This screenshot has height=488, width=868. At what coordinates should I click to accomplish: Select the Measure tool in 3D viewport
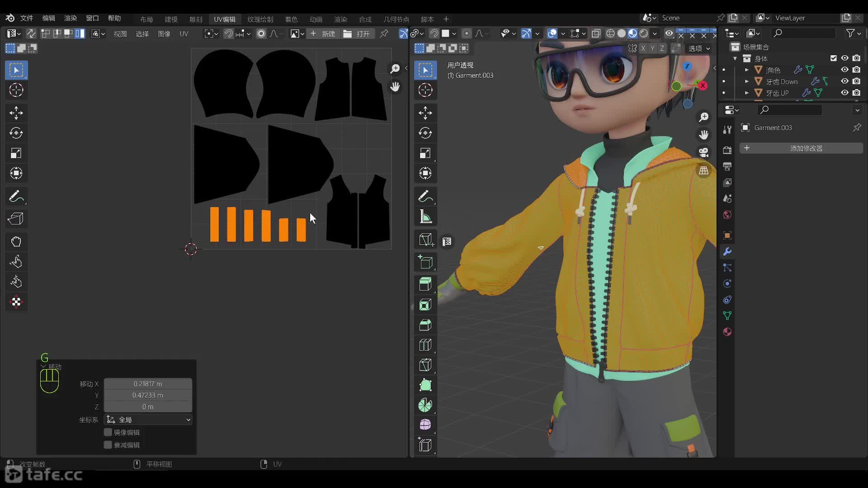point(425,217)
